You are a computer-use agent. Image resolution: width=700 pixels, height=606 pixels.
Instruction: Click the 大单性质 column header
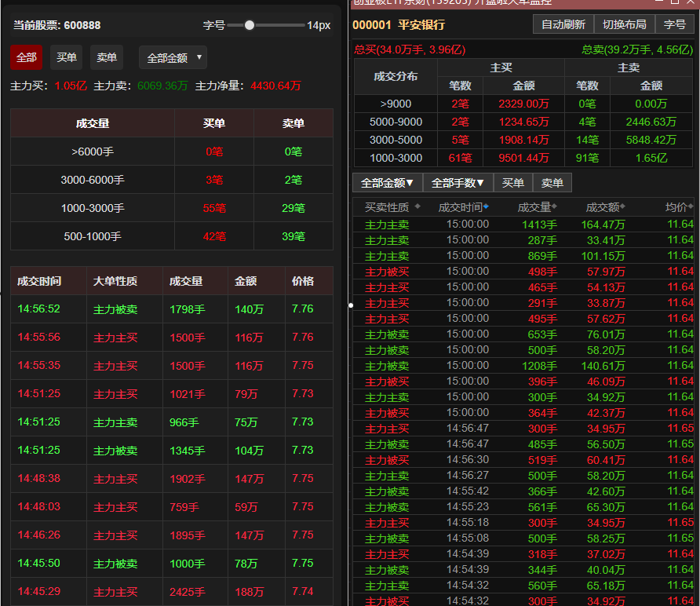click(115, 281)
